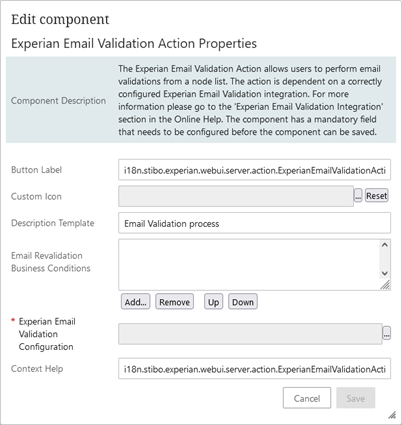Move the business condition Down
Image resolution: width=402 pixels, height=425 pixels.
click(x=243, y=302)
